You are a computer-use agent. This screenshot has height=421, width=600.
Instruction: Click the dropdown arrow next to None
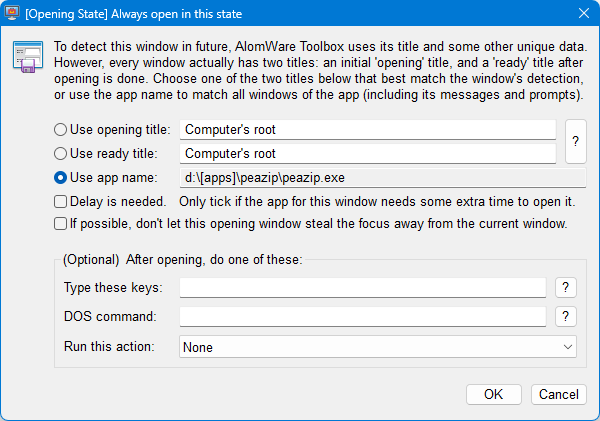coord(568,347)
